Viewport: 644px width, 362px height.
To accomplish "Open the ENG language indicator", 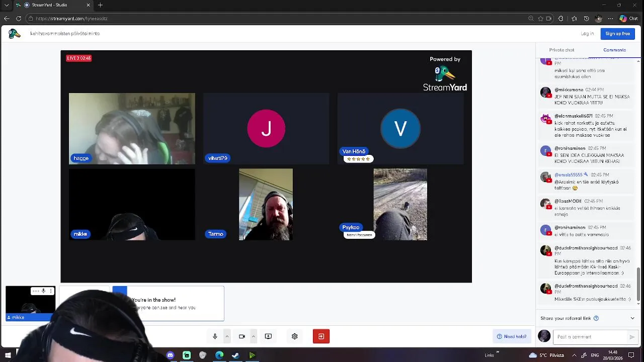I will 594,355.
